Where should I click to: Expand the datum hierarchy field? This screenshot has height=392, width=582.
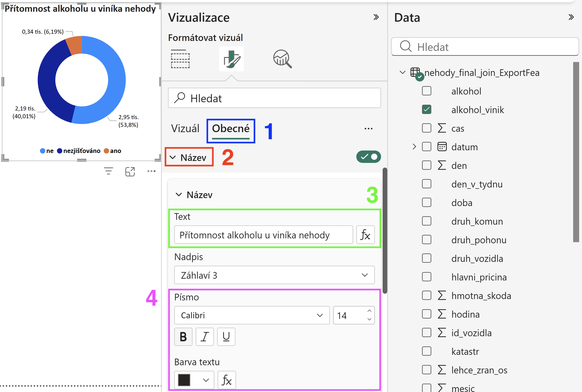tap(414, 147)
